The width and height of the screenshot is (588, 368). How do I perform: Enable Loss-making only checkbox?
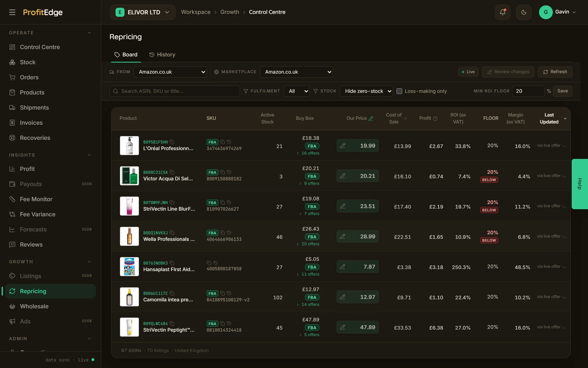pyautogui.click(x=399, y=91)
